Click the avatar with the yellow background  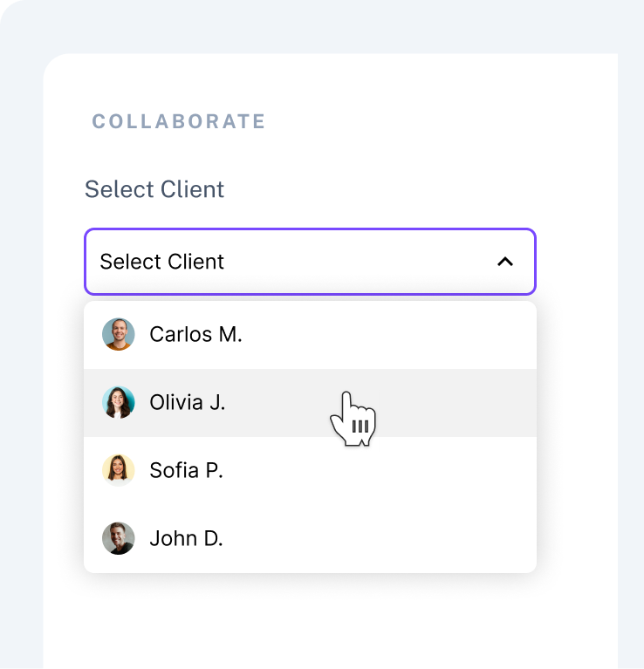click(x=118, y=470)
